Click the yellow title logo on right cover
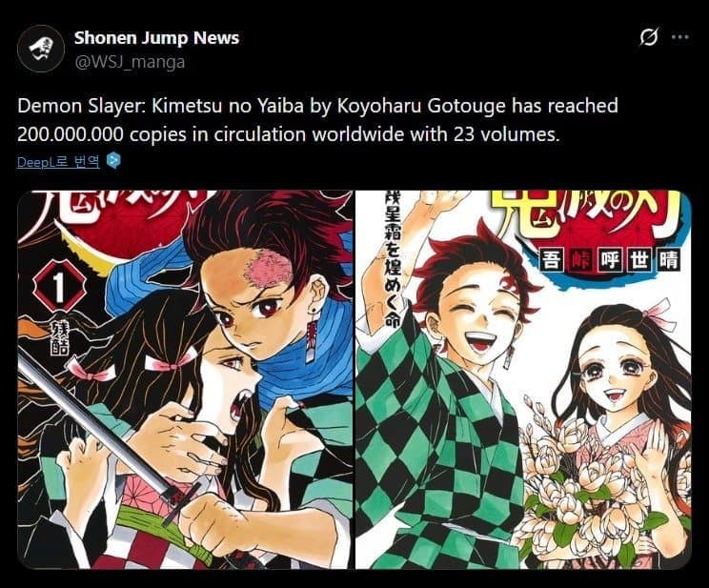709x588 pixels. (x=593, y=216)
